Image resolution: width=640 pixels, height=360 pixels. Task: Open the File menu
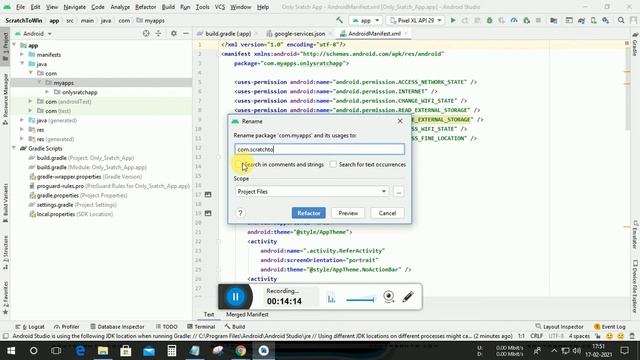pyautogui.click(x=20, y=7)
